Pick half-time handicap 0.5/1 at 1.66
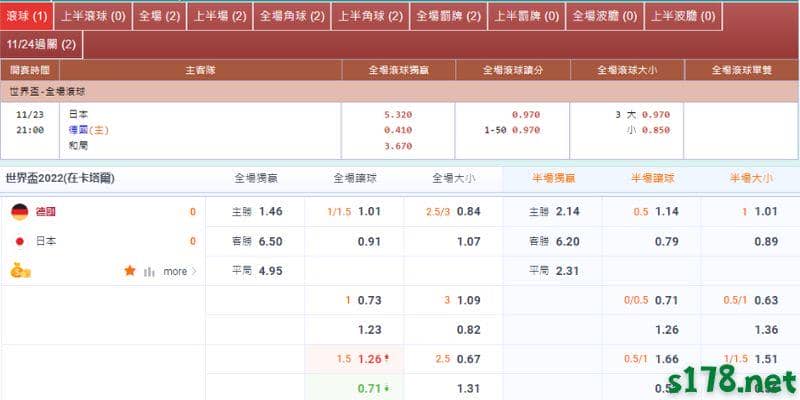The height and width of the screenshot is (400, 800). tap(652, 359)
